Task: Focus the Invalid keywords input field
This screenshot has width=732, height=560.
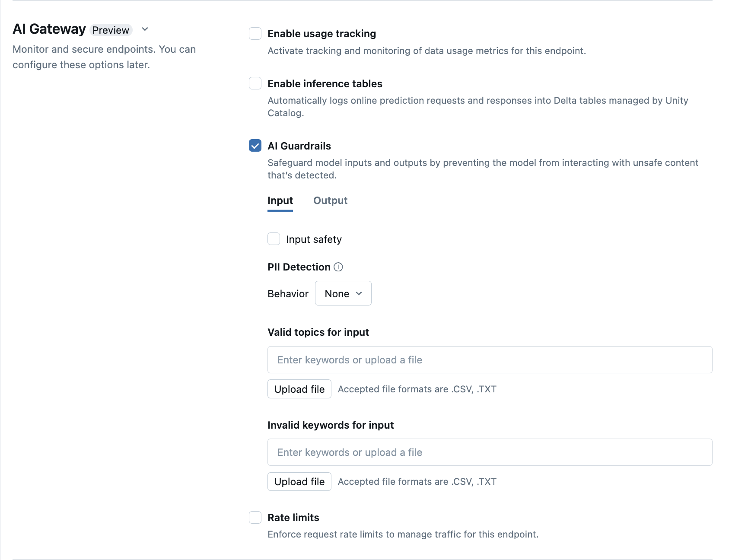Action: pyautogui.click(x=490, y=452)
